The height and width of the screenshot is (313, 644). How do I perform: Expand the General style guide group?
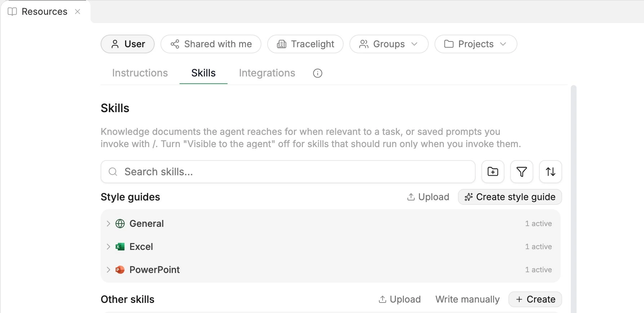(x=108, y=224)
